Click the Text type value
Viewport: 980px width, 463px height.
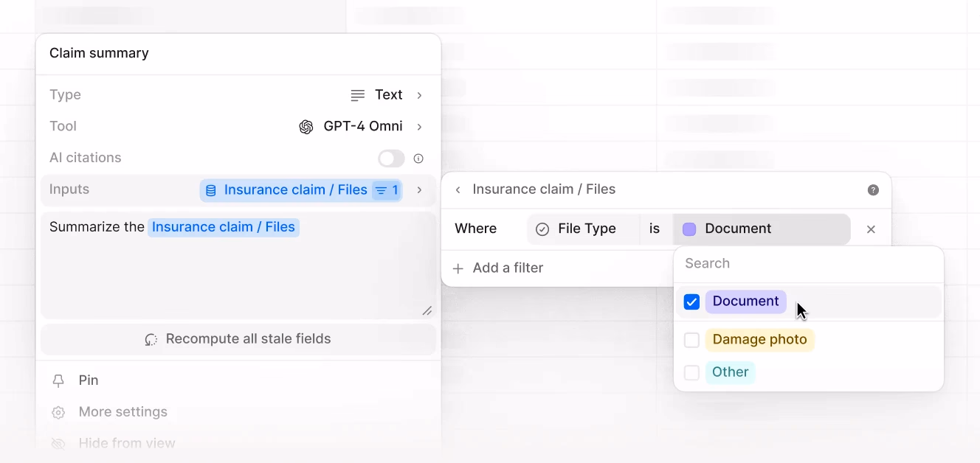pyautogui.click(x=389, y=95)
